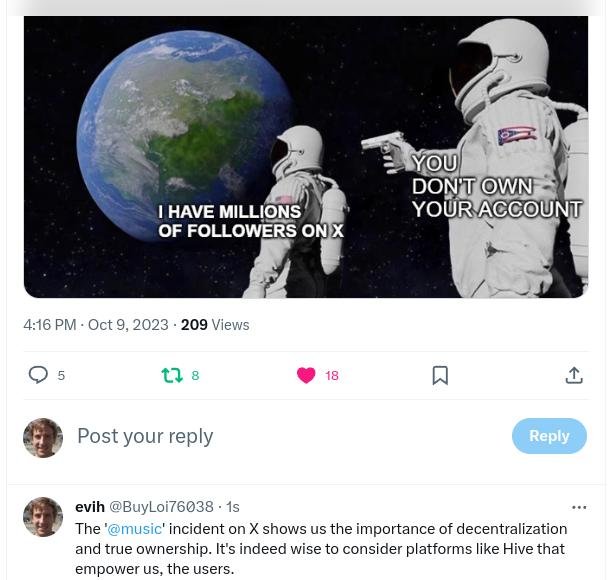Click the likes count number 18
This screenshot has height=580, width=608.
click(332, 375)
